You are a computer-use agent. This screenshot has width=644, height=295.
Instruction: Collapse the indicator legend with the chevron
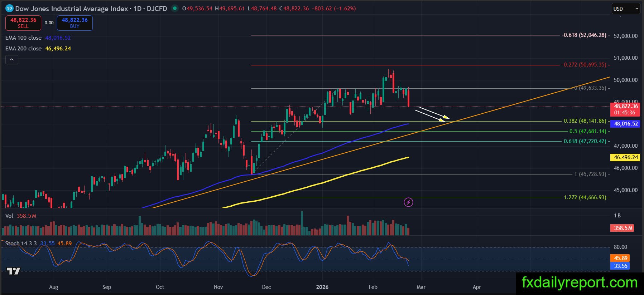point(11,60)
